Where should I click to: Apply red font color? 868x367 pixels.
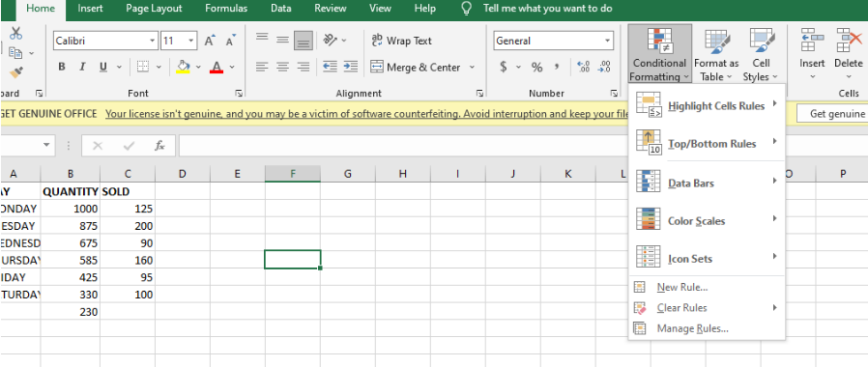[x=217, y=67]
